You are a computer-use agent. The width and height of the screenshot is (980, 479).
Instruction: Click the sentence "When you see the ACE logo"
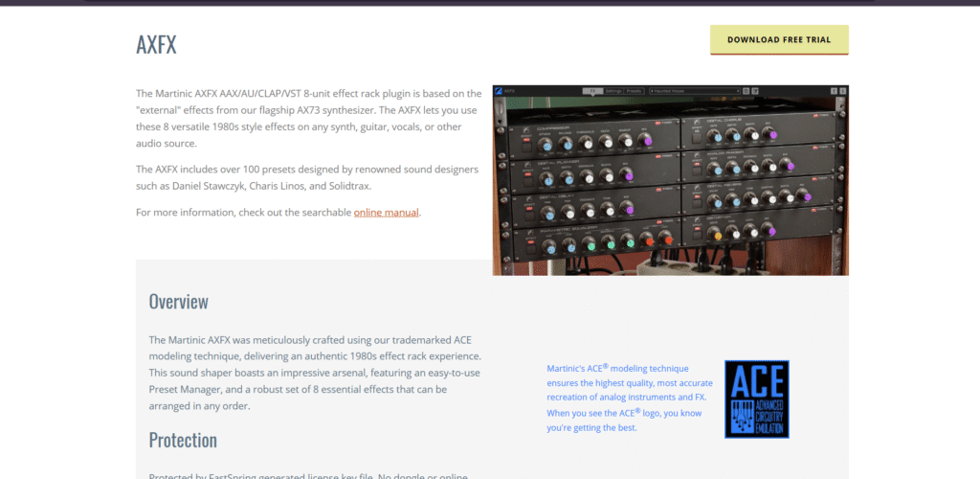point(624,421)
